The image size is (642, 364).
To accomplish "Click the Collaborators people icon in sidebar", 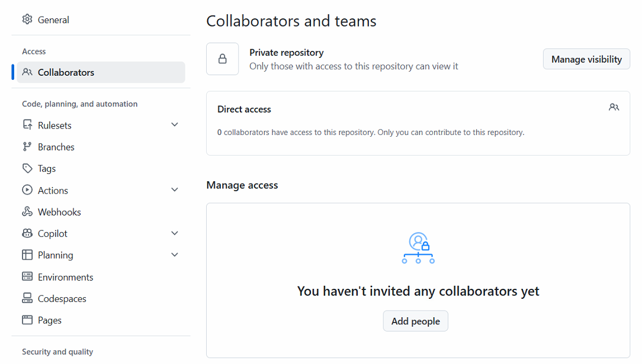I will [x=27, y=72].
